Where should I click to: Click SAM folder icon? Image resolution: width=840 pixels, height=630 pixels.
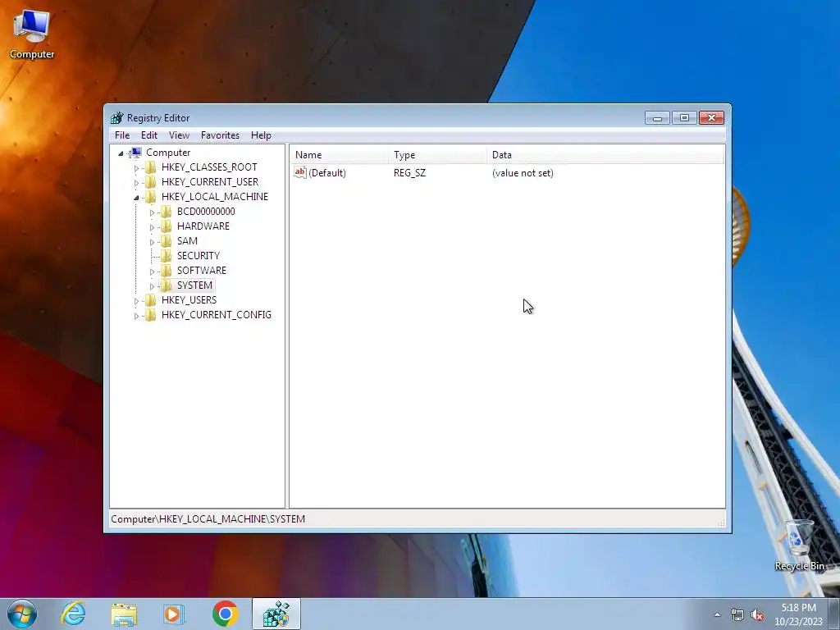(167, 241)
